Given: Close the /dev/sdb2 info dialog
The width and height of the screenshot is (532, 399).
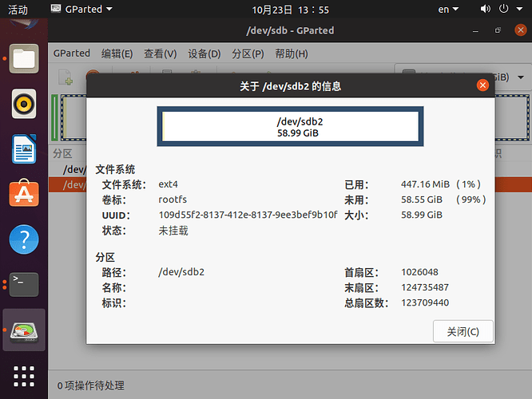Looking at the screenshot, I should (x=482, y=85).
